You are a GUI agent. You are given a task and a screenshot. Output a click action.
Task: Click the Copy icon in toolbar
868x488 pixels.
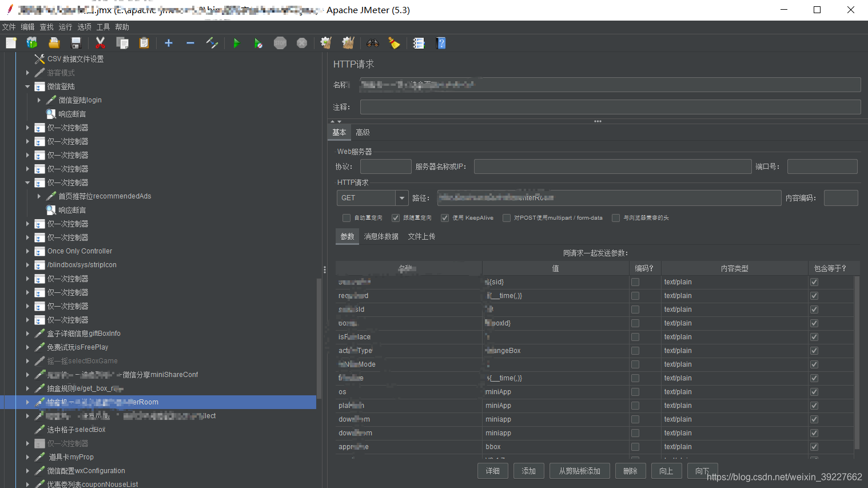(x=122, y=43)
